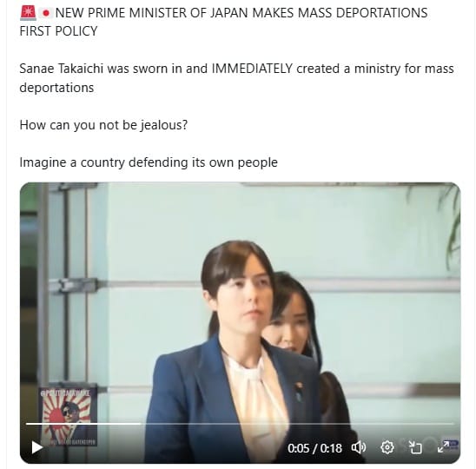Click the "Sanae Takaichi was sworn in" paragraph
This screenshot has height=469, width=476.
pos(236,78)
